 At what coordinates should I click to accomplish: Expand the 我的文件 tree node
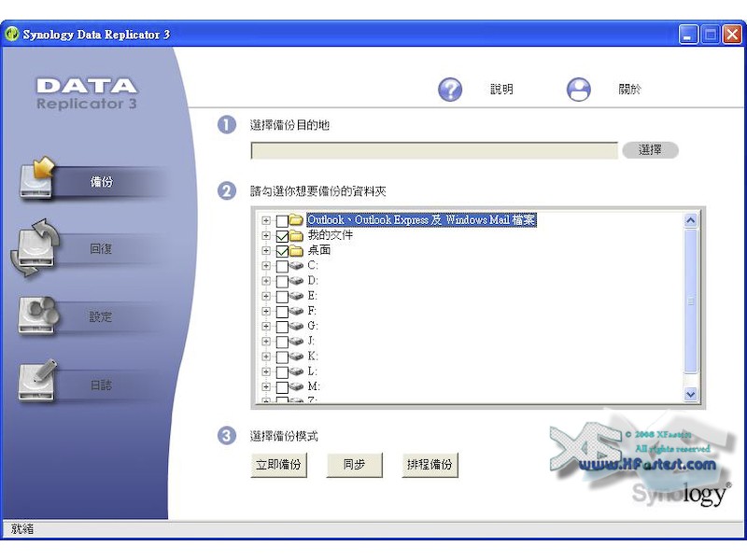tap(266, 236)
